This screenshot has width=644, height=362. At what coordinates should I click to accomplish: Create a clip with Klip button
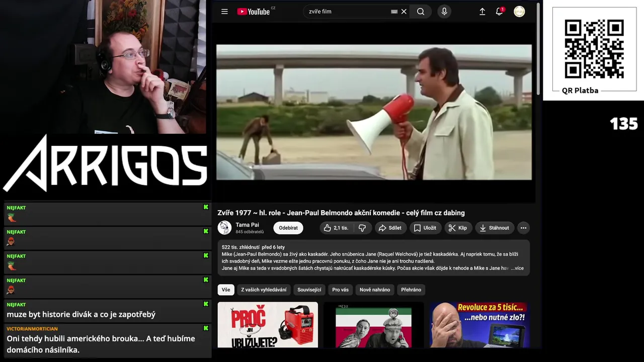[x=458, y=228]
